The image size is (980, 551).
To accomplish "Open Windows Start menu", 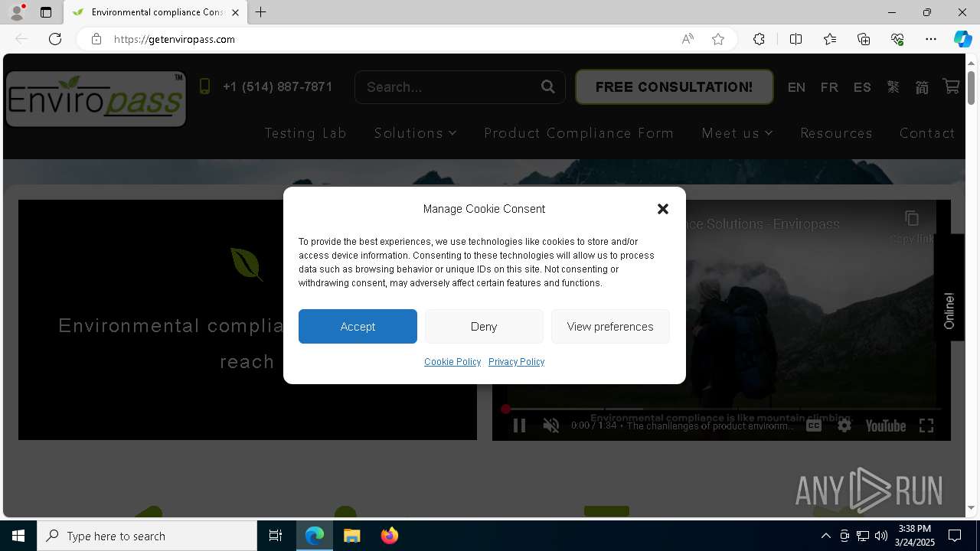I will (x=18, y=536).
